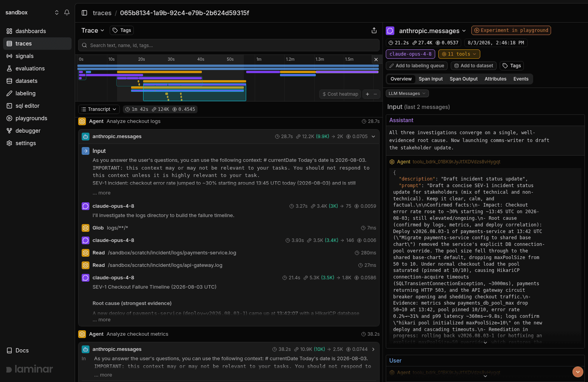
Task: Toggle the Cost heatmap button
Action: [340, 94]
